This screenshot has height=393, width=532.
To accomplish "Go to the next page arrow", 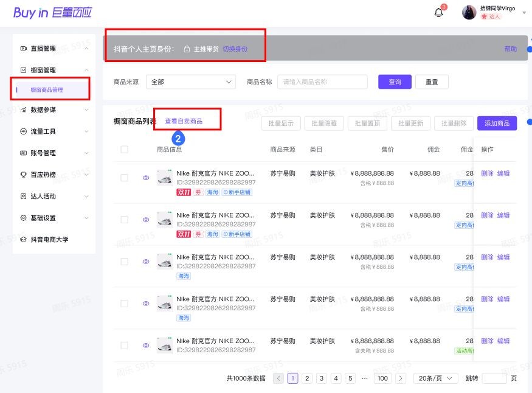I will click(x=401, y=378).
